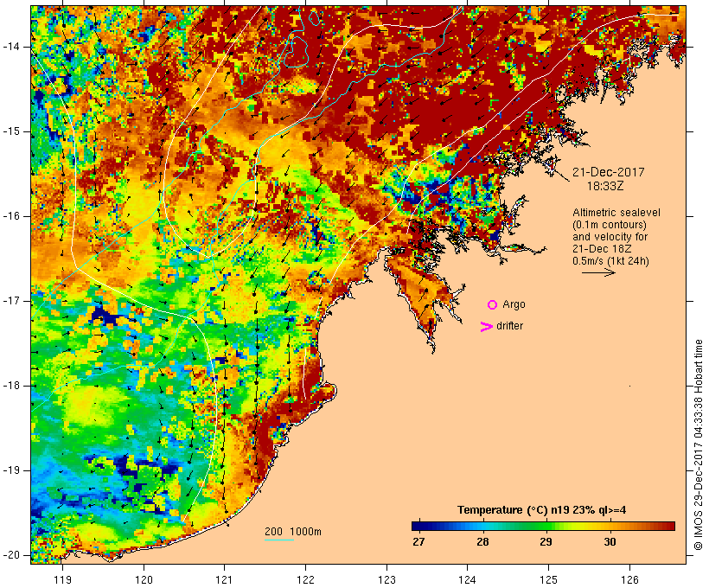This screenshot has width=709, height=588.
Task: Click the '18:33Z' time text
Action: pyautogui.click(x=605, y=186)
